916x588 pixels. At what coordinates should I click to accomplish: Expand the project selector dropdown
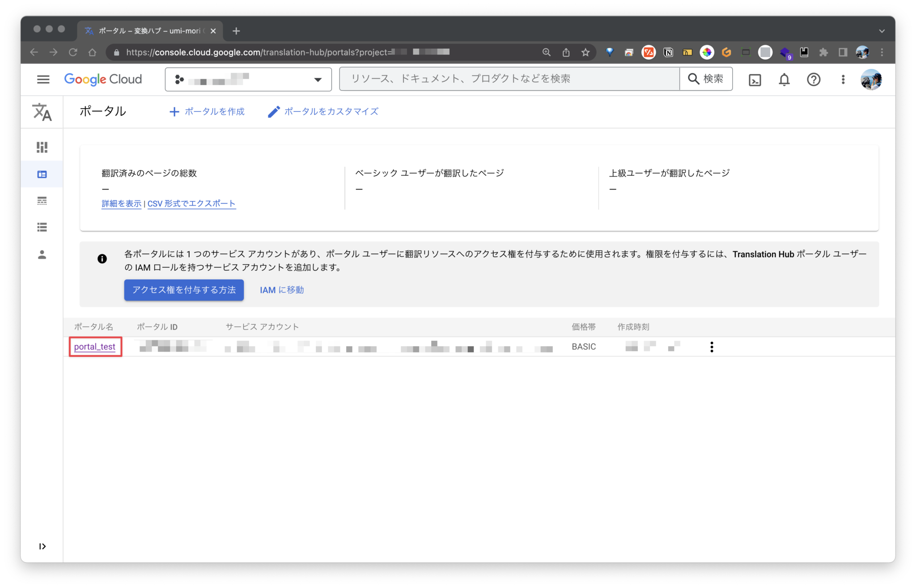tap(318, 79)
